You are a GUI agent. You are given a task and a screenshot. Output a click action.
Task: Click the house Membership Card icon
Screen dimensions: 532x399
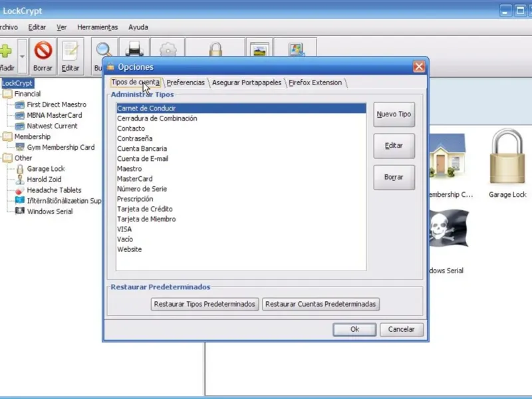click(447, 156)
